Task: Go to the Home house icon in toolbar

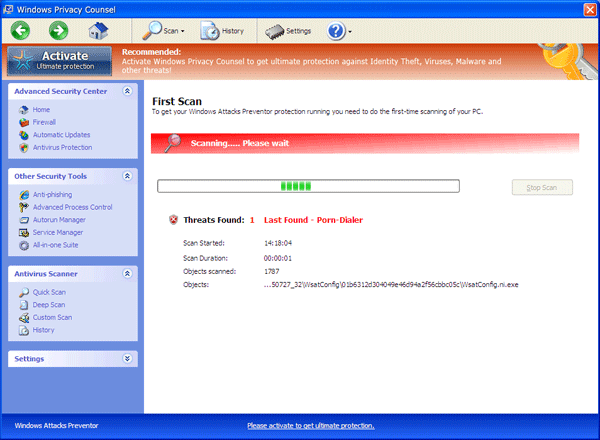Action: coord(98,31)
